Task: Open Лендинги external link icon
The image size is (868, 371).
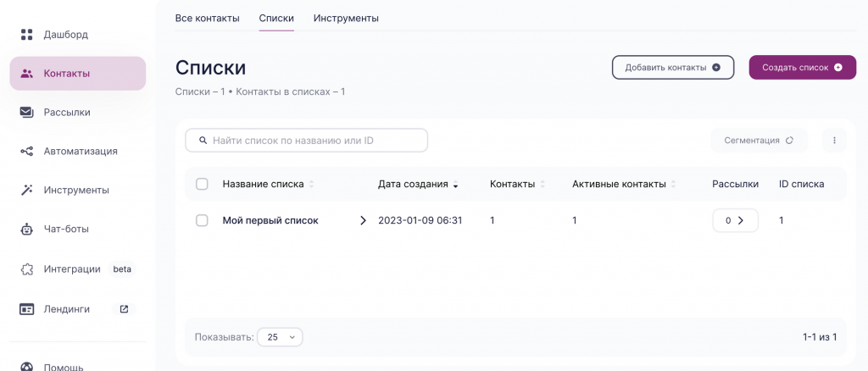Action: click(124, 309)
